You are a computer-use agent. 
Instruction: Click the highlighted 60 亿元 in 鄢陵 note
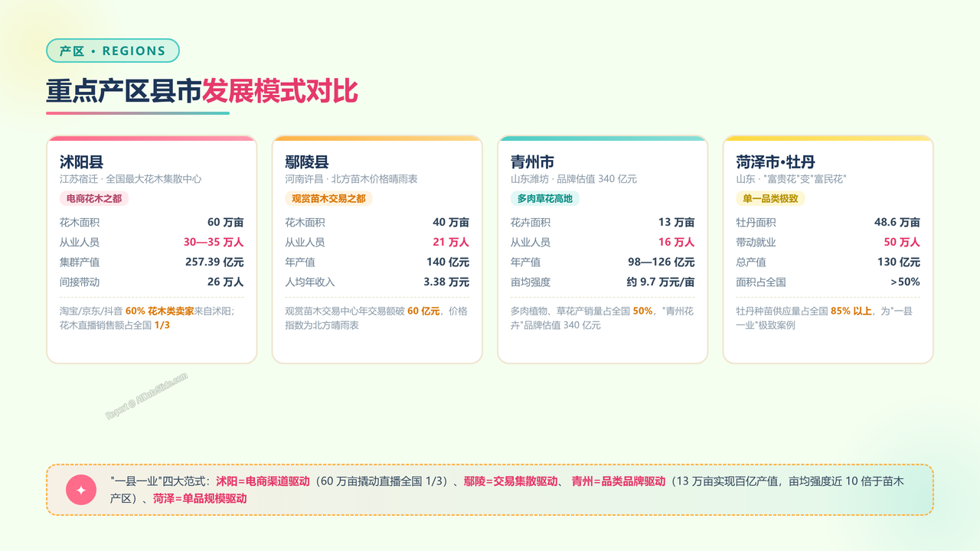pos(424,311)
